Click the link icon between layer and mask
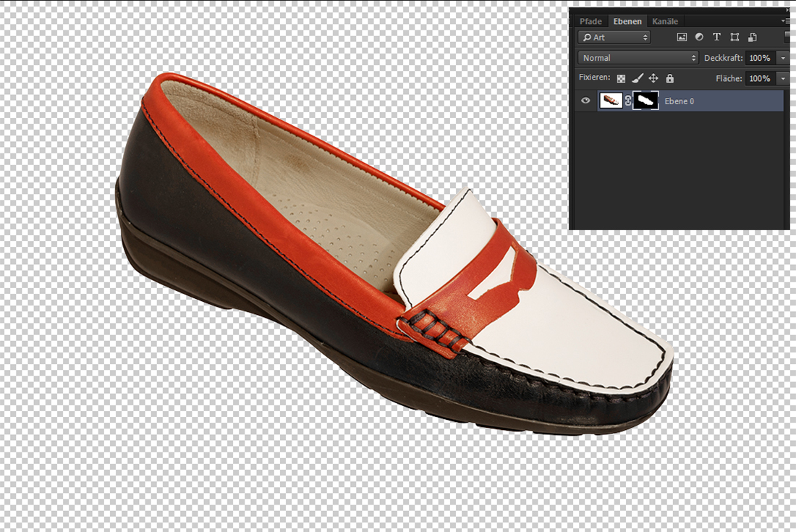Image resolution: width=796 pixels, height=532 pixels. pos(627,101)
